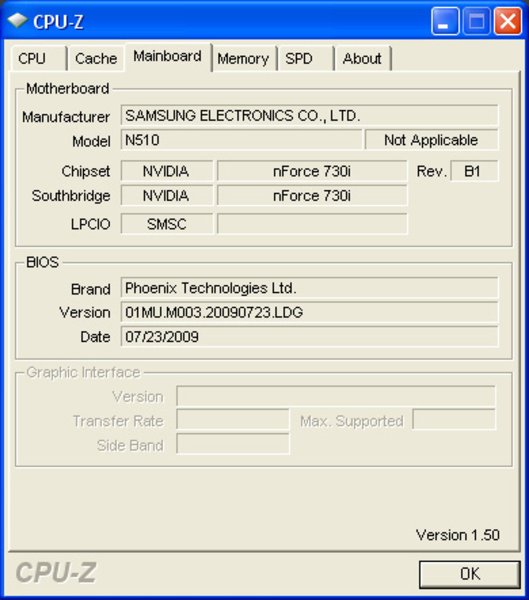This screenshot has width=529, height=600.
Task: Click the disabled maximize button
Action: (x=477, y=21)
